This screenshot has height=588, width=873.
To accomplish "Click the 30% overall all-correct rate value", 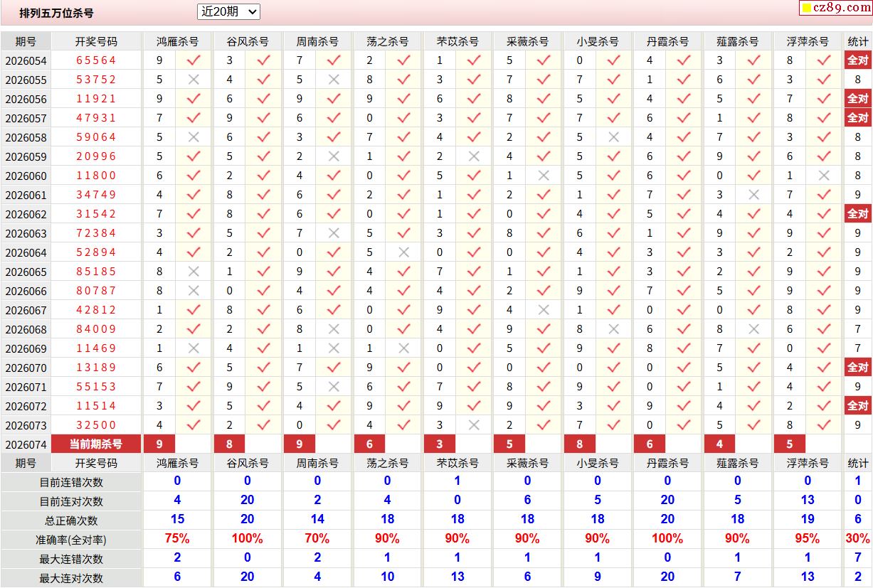I will (x=858, y=539).
